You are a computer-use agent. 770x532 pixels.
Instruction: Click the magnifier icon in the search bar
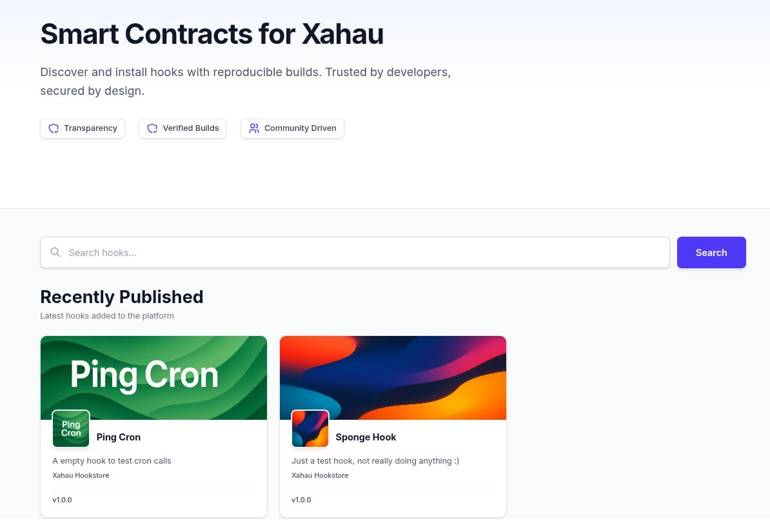55,252
